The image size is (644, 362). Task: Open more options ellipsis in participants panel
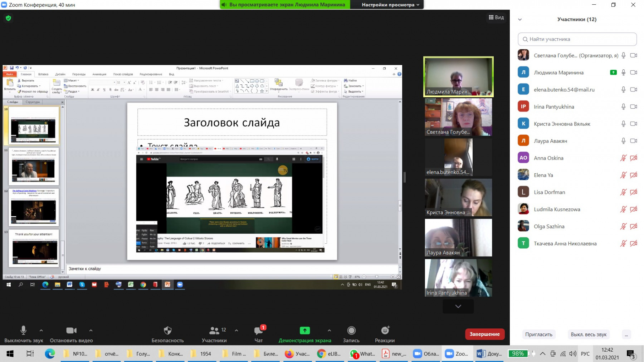(x=626, y=334)
